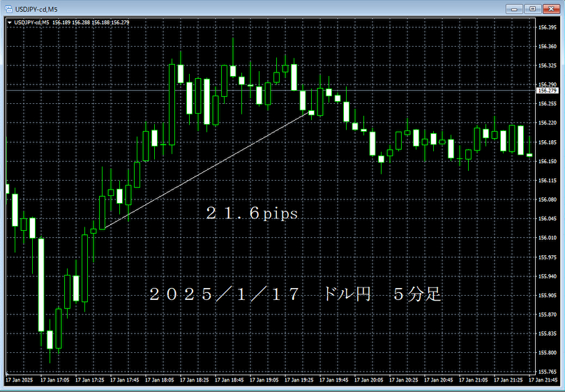The image size is (565, 392).
Task: Click the '17 Jan 18:05' time axis label
Action: tap(160, 380)
